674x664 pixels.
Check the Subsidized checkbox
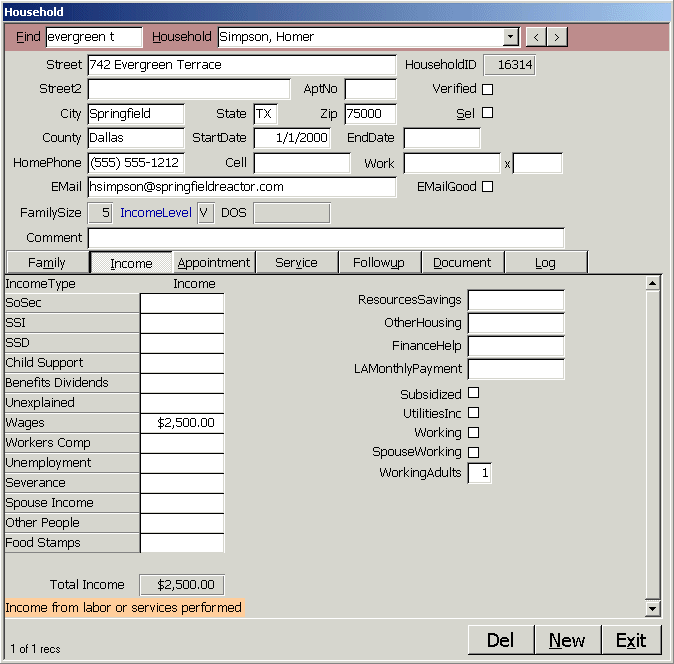(473, 393)
